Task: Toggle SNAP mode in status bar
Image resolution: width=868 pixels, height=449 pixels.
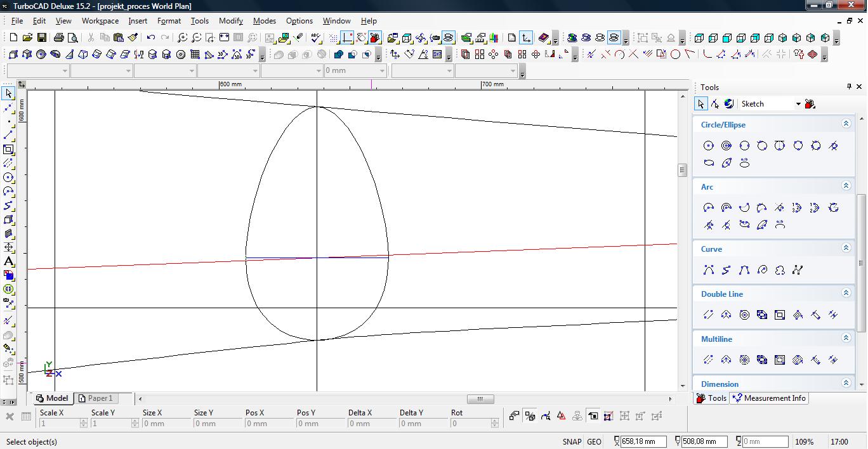Action: 571,441
